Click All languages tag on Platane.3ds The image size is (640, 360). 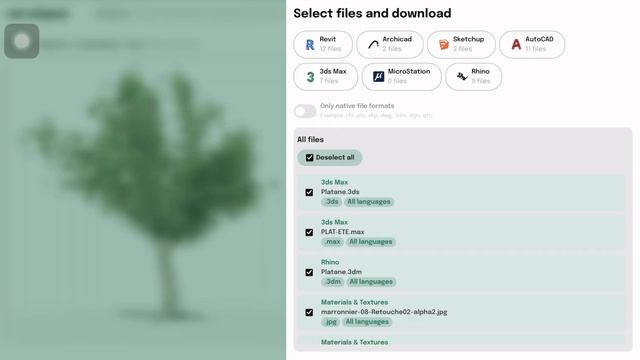coord(369,202)
